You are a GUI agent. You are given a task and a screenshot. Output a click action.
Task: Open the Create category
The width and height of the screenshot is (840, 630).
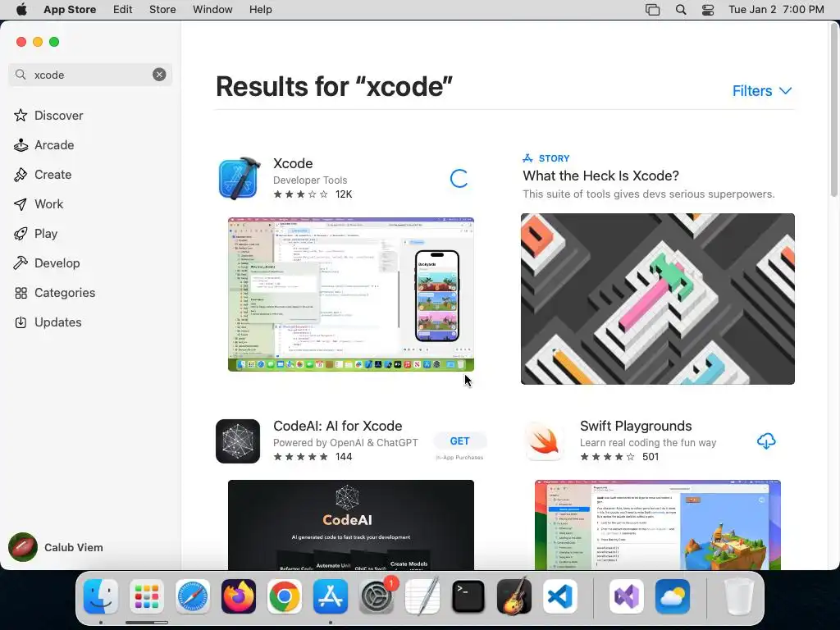pyautogui.click(x=43, y=174)
